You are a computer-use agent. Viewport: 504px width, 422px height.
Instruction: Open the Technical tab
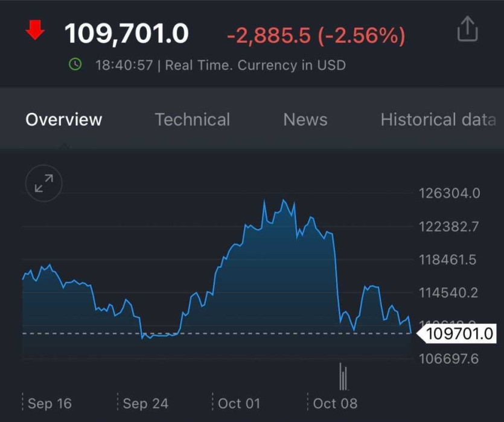[192, 120]
